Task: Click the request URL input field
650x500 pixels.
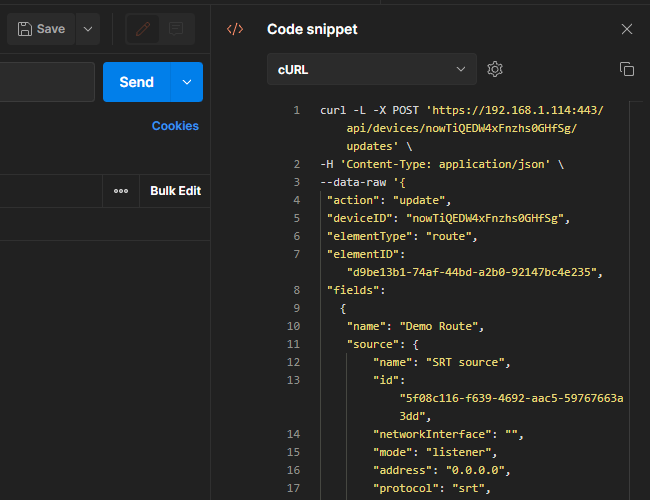Action: tap(47, 82)
